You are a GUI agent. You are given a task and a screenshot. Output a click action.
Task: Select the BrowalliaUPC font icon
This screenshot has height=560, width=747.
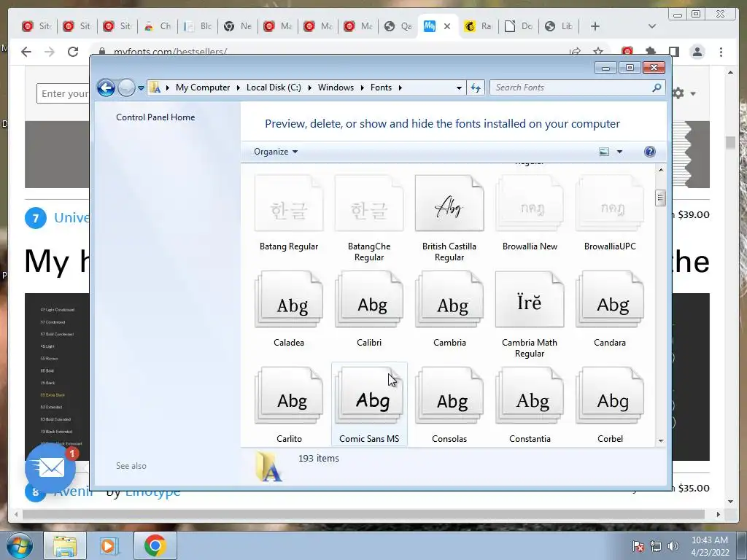click(x=610, y=203)
